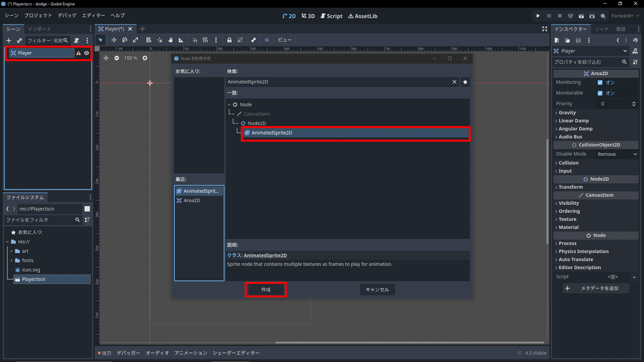Click the property tools icon in Inspector
The height and width of the screenshot is (362, 644).
point(635,62)
